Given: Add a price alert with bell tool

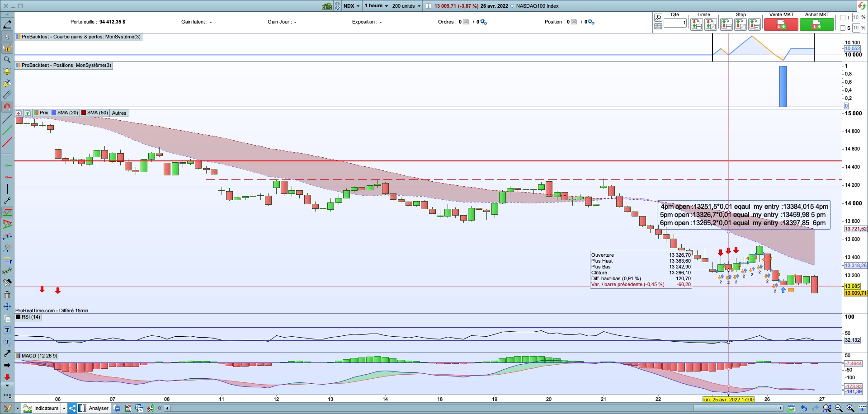Looking at the screenshot, I should (x=7, y=71).
